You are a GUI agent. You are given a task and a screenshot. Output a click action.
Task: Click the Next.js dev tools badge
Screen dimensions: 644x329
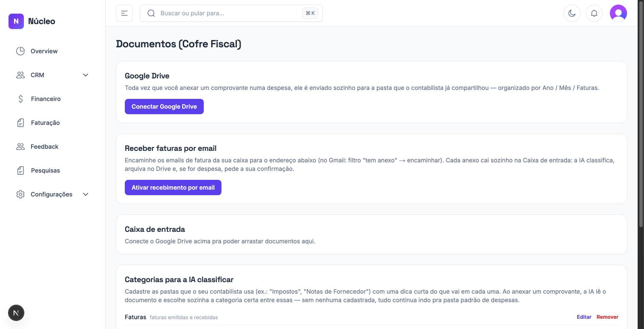coord(16,313)
